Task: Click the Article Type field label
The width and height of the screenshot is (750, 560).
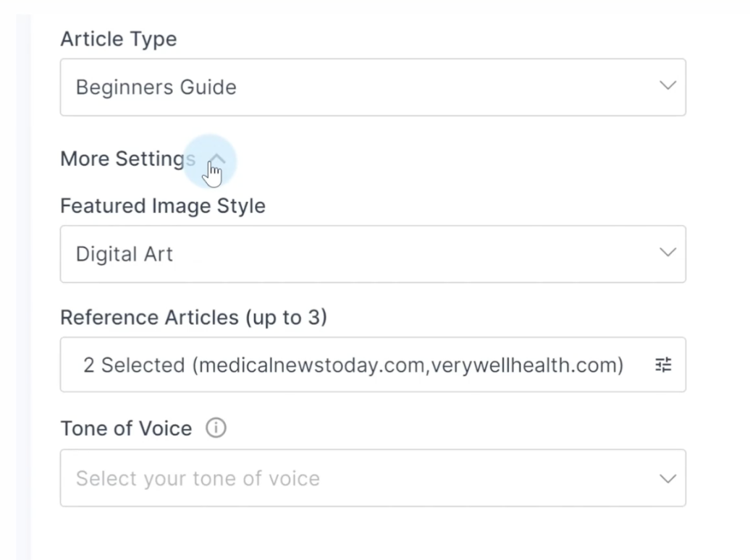Action: point(118,39)
